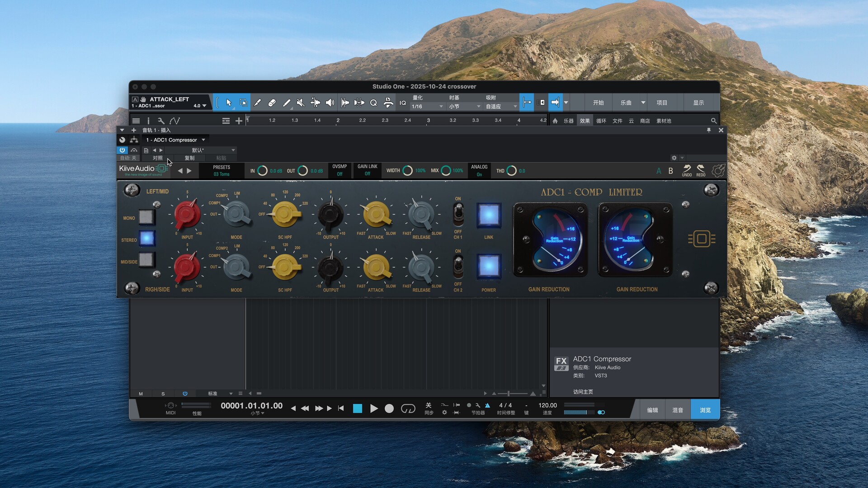Enable the MONO mode button
Screen dimensions: 868x488
146,217
